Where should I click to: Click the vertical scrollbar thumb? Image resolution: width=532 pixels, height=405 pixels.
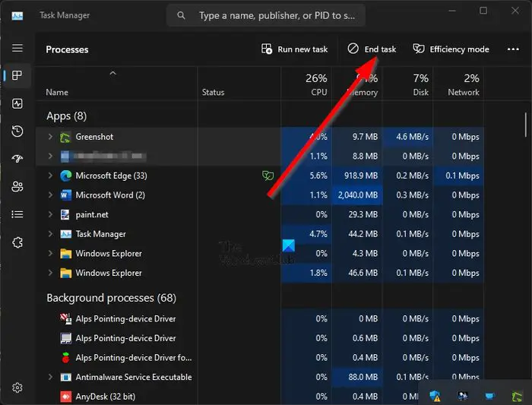click(x=526, y=125)
